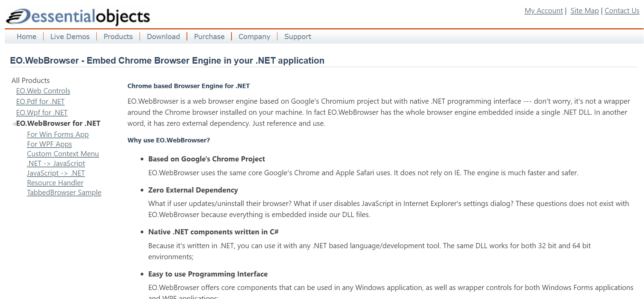This screenshot has width=644, height=299.
Task: Open the Company menu
Action: coord(254,37)
